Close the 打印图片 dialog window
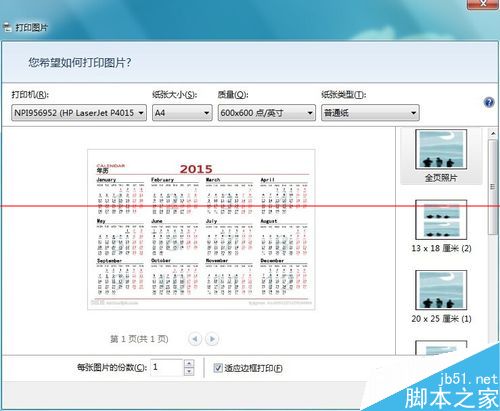This screenshot has width=500, height=411. pos(483,4)
